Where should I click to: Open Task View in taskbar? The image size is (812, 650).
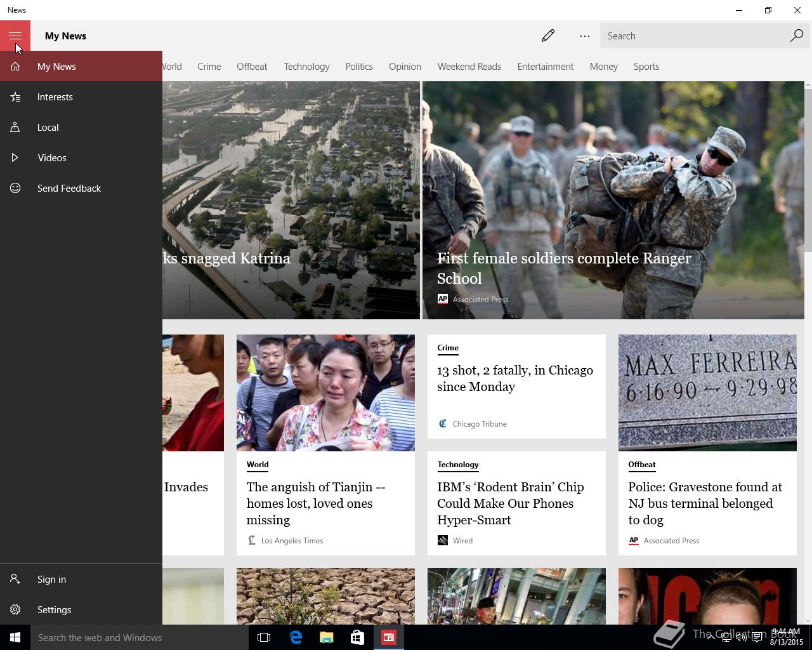click(x=264, y=637)
